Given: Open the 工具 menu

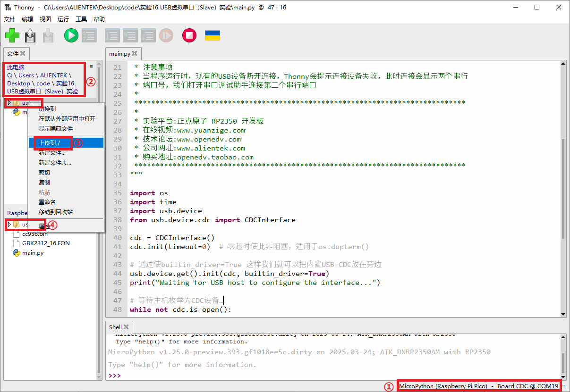Looking at the screenshot, I should point(81,19).
